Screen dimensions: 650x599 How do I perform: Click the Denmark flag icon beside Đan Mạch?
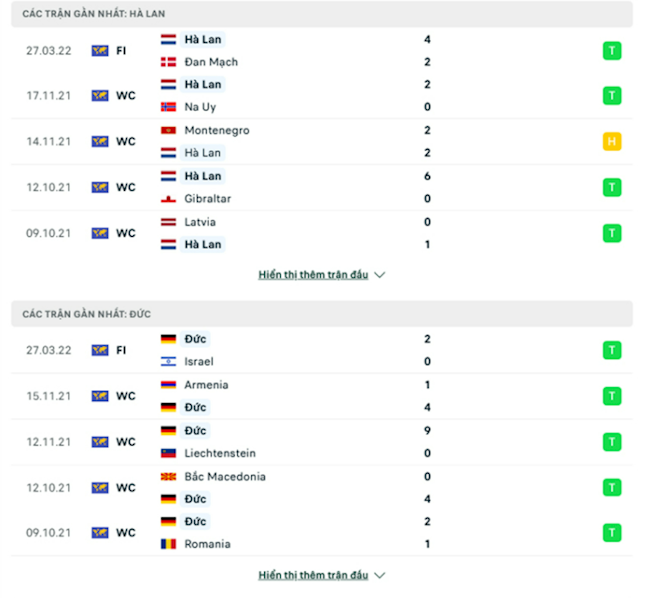(168, 62)
